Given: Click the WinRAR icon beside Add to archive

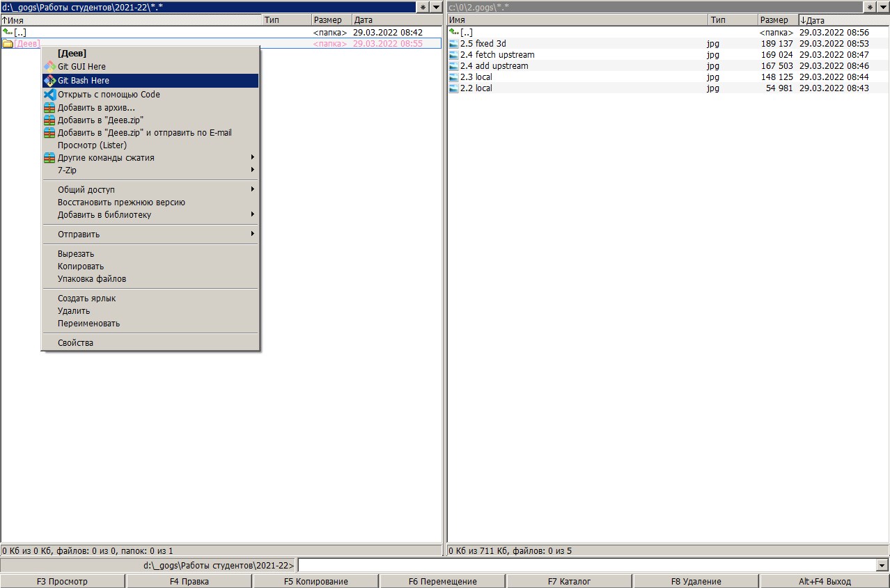Looking at the screenshot, I should 49,108.
